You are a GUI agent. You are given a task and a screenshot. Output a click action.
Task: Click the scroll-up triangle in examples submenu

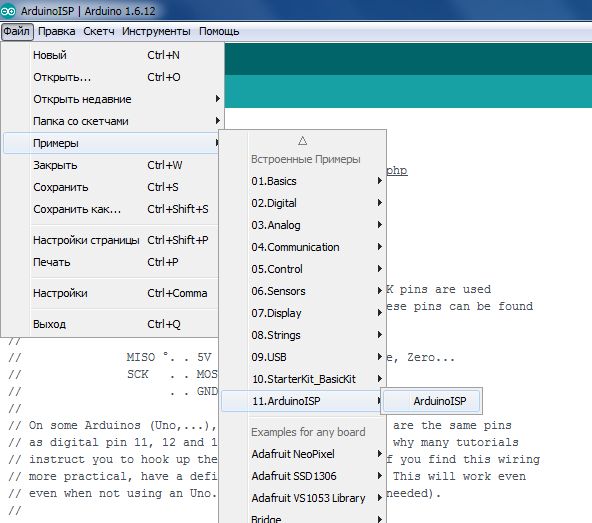302,141
